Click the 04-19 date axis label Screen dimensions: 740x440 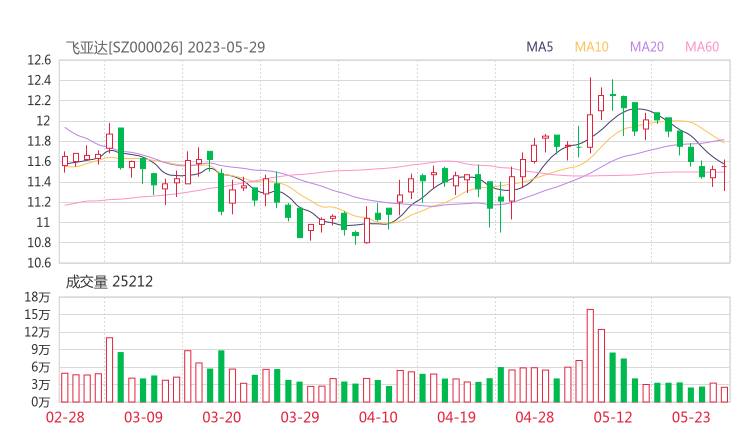point(456,417)
